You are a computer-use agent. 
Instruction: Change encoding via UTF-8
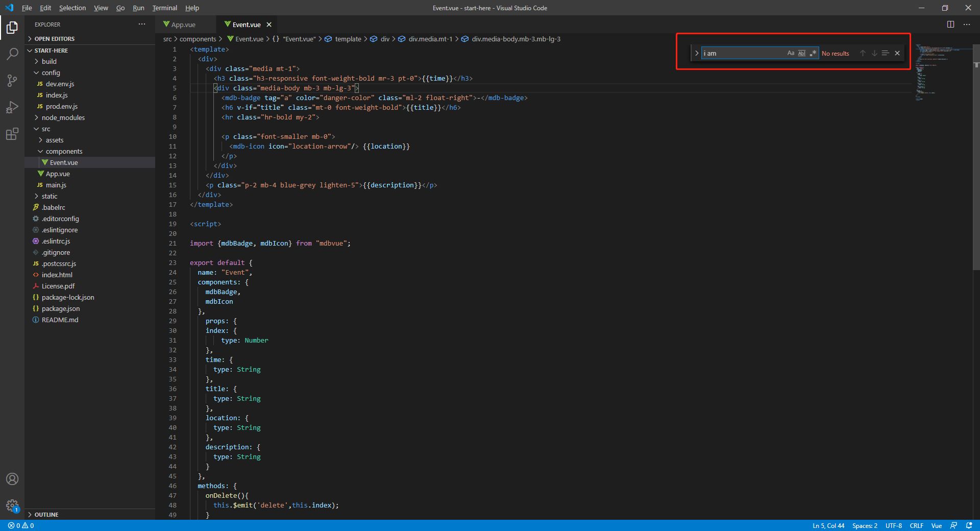pyautogui.click(x=893, y=525)
